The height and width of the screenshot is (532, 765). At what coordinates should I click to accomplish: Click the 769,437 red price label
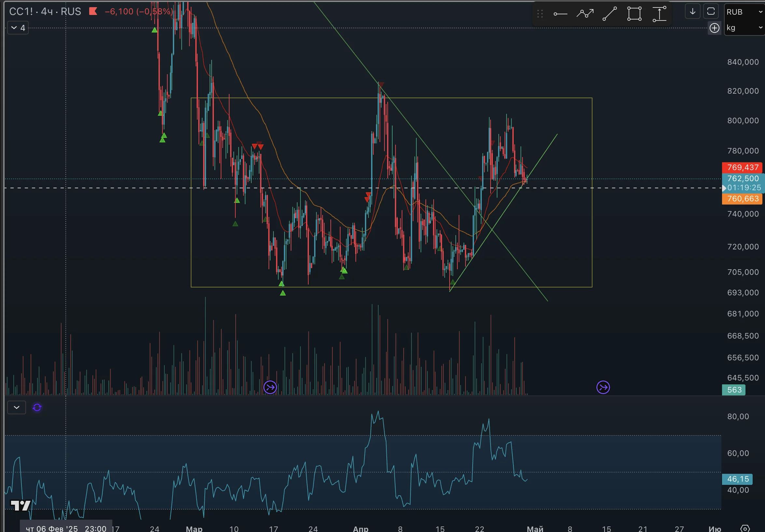tap(742, 167)
